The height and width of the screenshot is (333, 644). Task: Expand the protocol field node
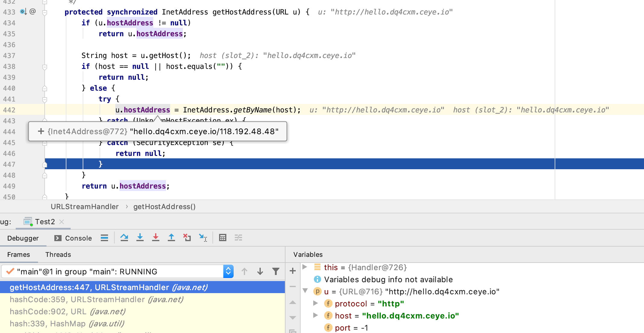[316, 303]
